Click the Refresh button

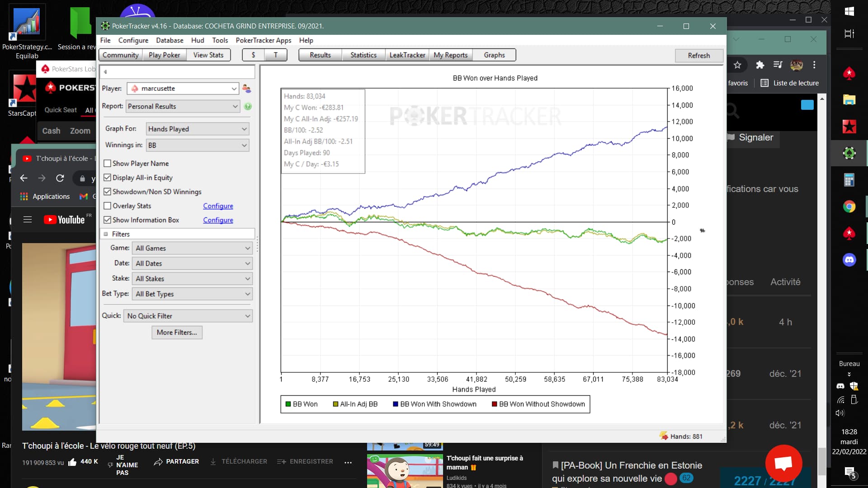coord(699,56)
